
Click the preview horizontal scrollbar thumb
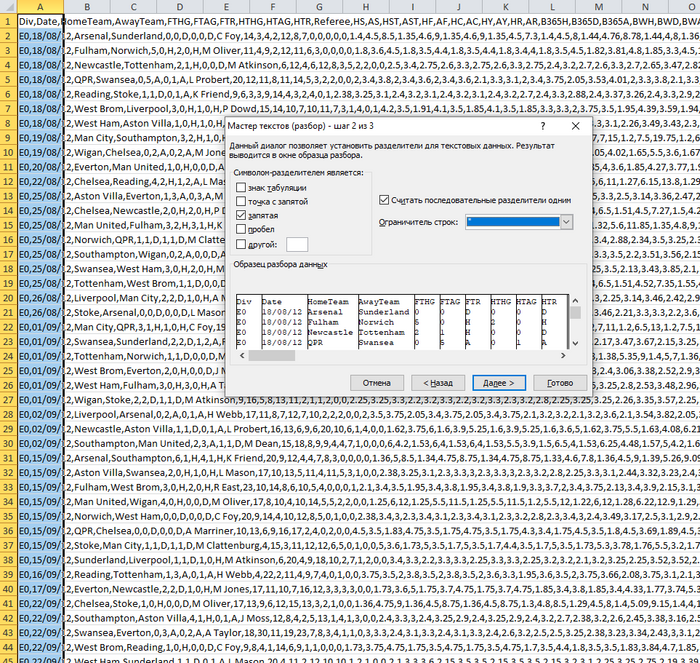[x=271, y=356]
